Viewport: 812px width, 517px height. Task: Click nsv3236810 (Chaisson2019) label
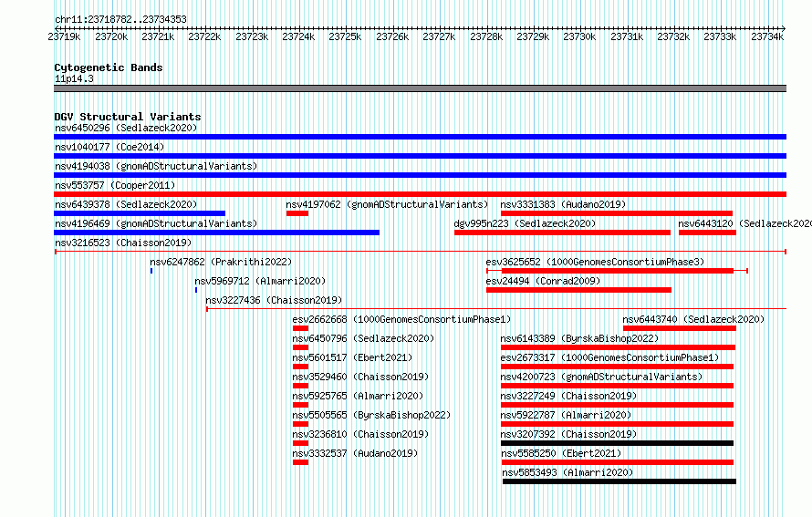[360, 434]
